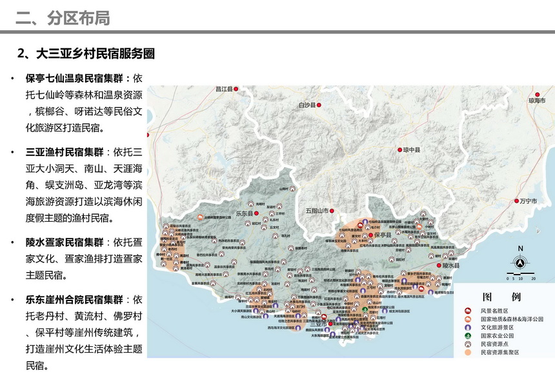Screen dimensions: 555x392
Task: Click the 民宿资源集聚区 legend label
Action: click(499, 353)
